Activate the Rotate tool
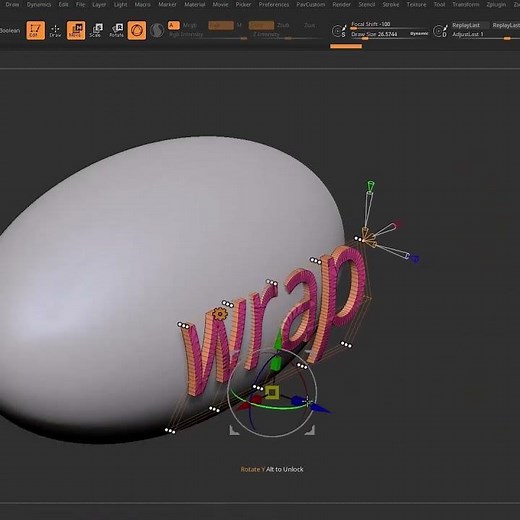 pyautogui.click(x=116, y=30)
